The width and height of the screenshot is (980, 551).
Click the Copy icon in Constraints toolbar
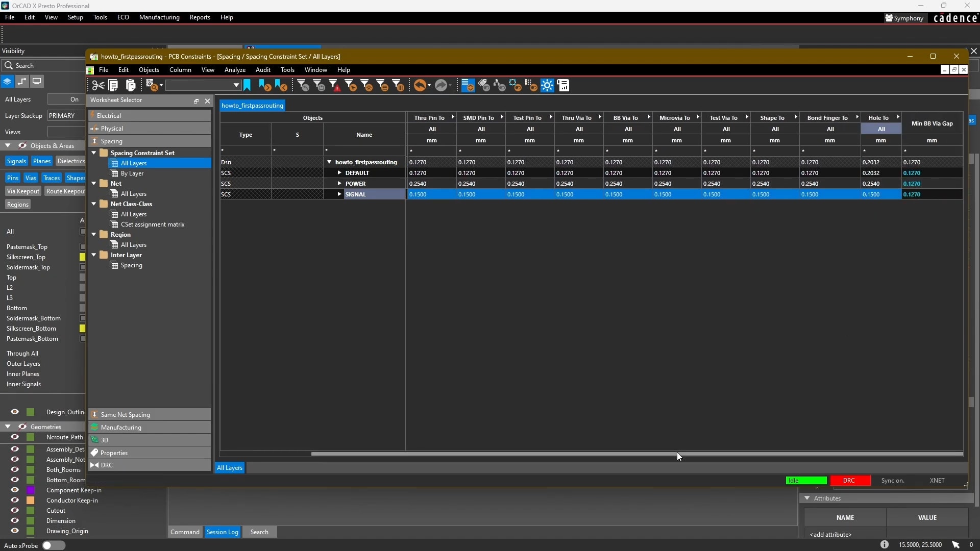(113, 85)
